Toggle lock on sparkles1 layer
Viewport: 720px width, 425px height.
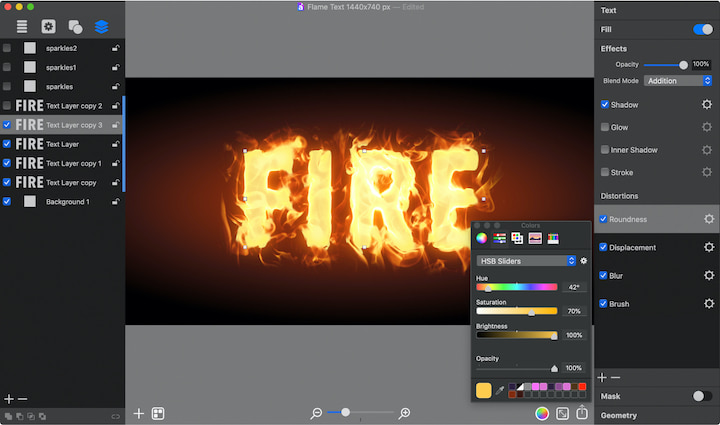[x=116, y=67]
